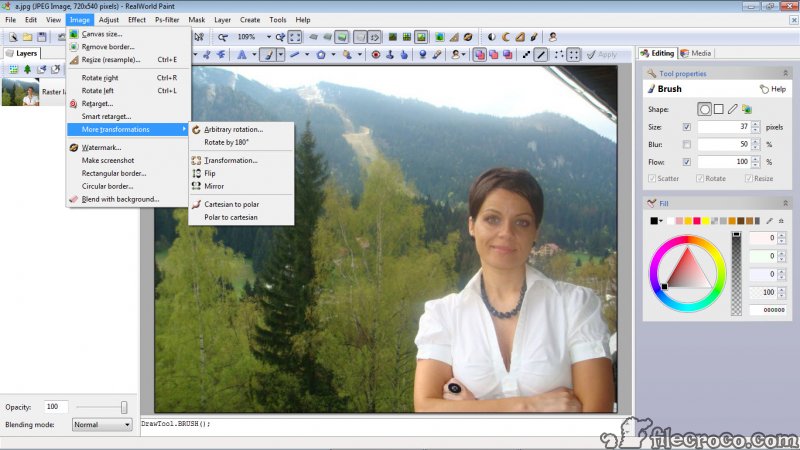Click the diagonal line smoothing icon
800x450 pixels.
tap(541, 54)
